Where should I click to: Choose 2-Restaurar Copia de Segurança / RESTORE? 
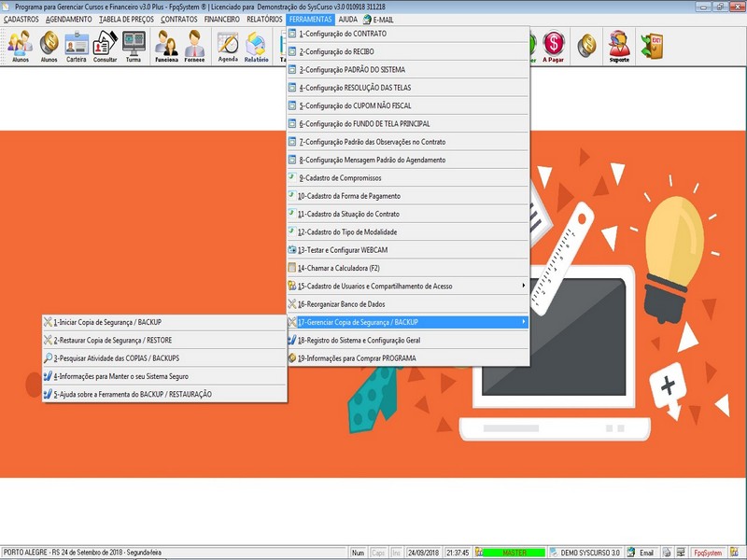(x=164, y=340)
